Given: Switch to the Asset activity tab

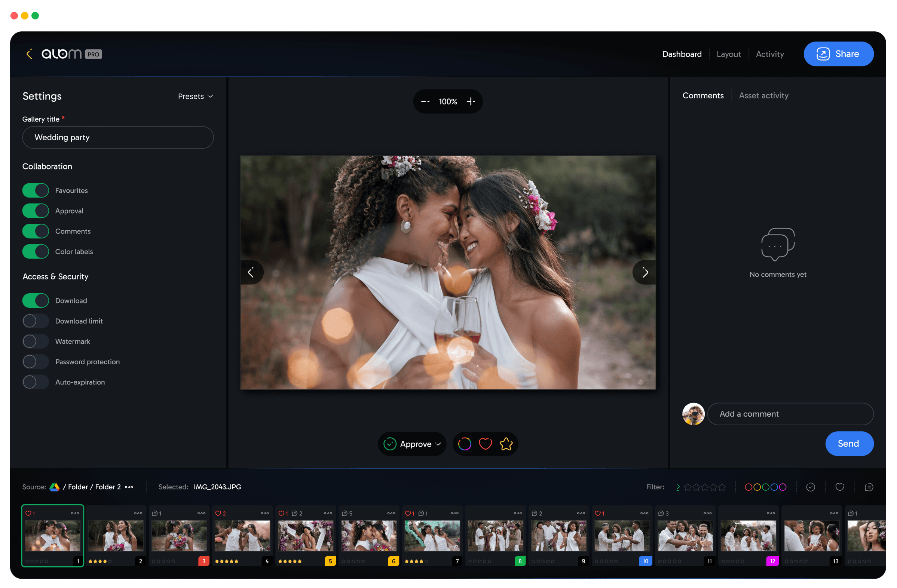Looking at the screenshot, I should coord(763,96).
